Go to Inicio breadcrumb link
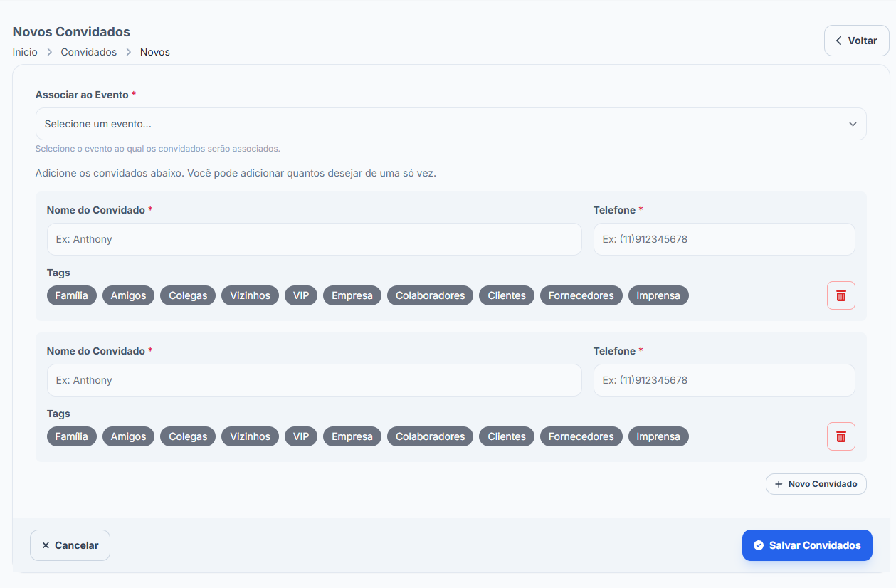 click(25, 52)
